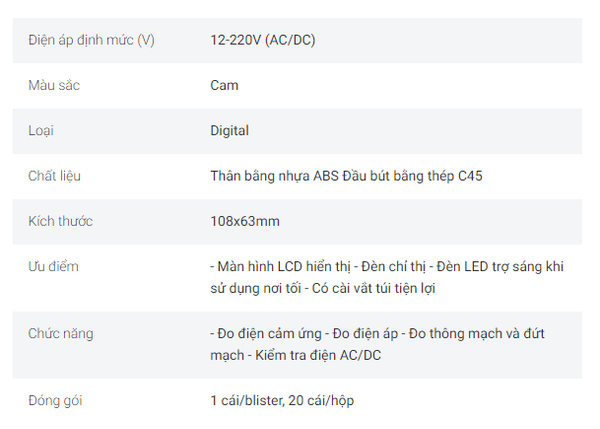
Task: Click the "Màn hình LCD hiển thị" text
Action: point(284,267)
